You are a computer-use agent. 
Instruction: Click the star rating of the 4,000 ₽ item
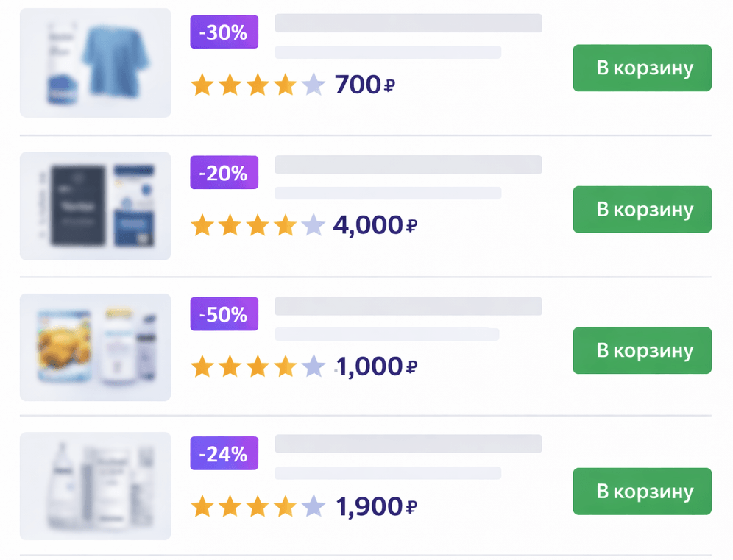(257, 224)
